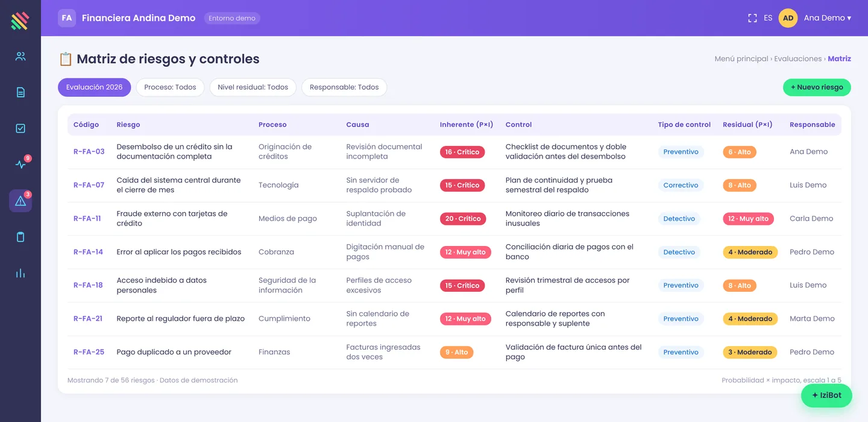Open risk code R-FA-25
Viewport: 868px width, 422px height.
pyautogui.click(x=89, y=352)
